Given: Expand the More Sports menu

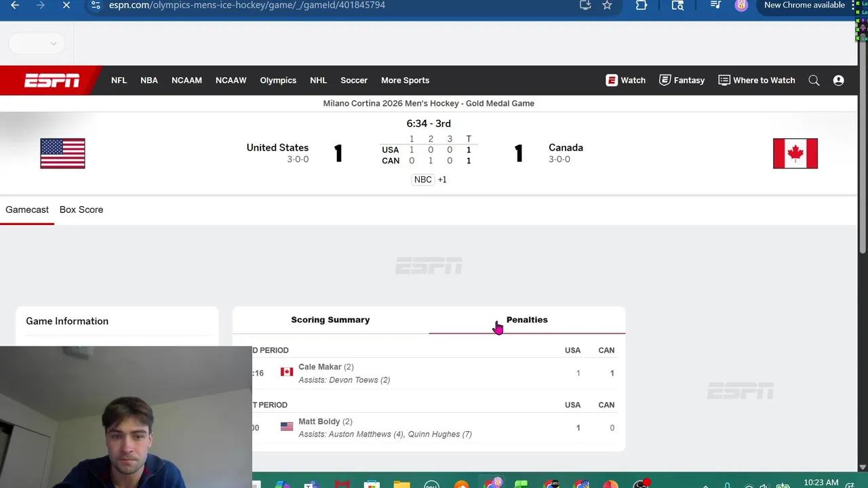Looking at the screenshot, I should (x=405, y=80).
